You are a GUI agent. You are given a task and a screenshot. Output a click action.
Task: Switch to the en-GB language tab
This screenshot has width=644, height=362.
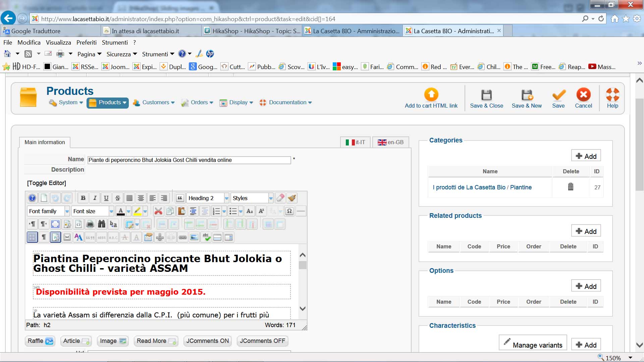pyautogui.click(x=391, y=142)
